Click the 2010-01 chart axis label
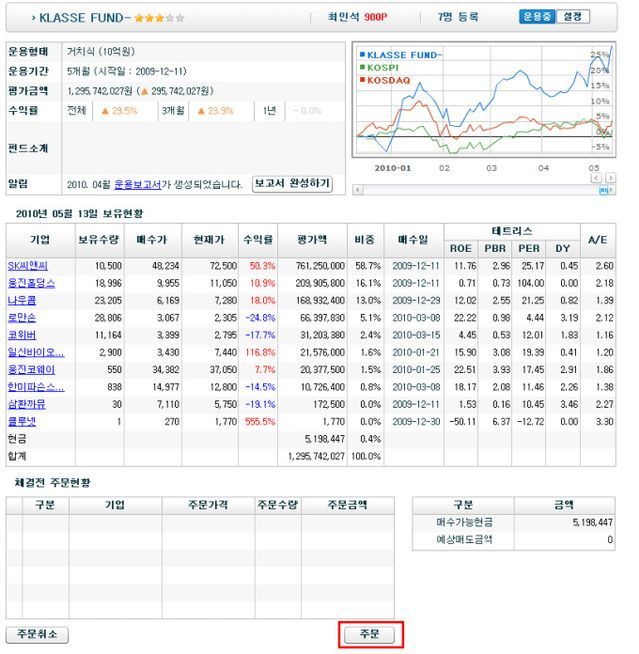639x654 pixels. 392,168
